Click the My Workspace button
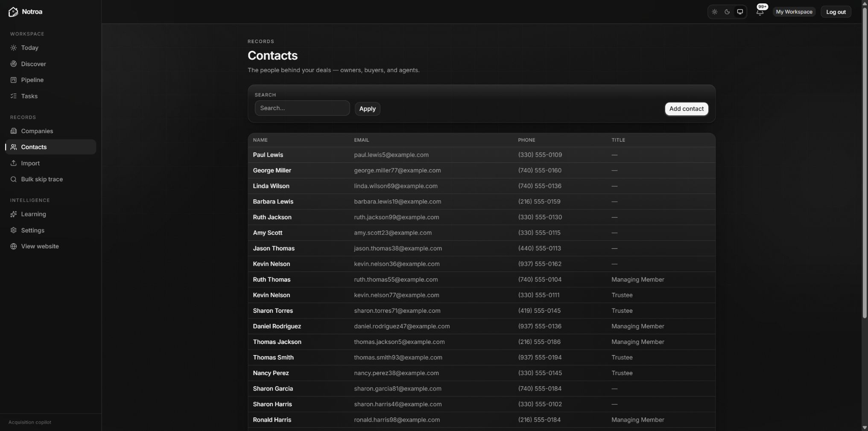The width and height of the screenshot is (868, 431). click(x=794, y=12)
